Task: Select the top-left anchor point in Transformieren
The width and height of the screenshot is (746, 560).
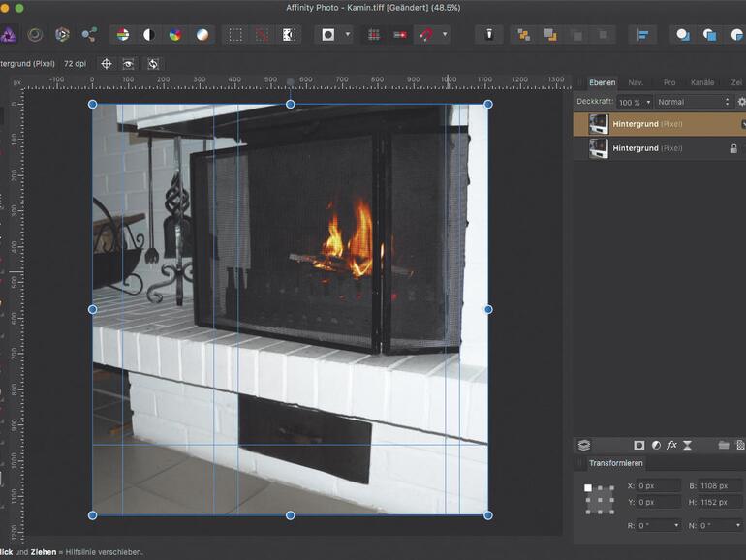Action: click(x=588, y=487)
